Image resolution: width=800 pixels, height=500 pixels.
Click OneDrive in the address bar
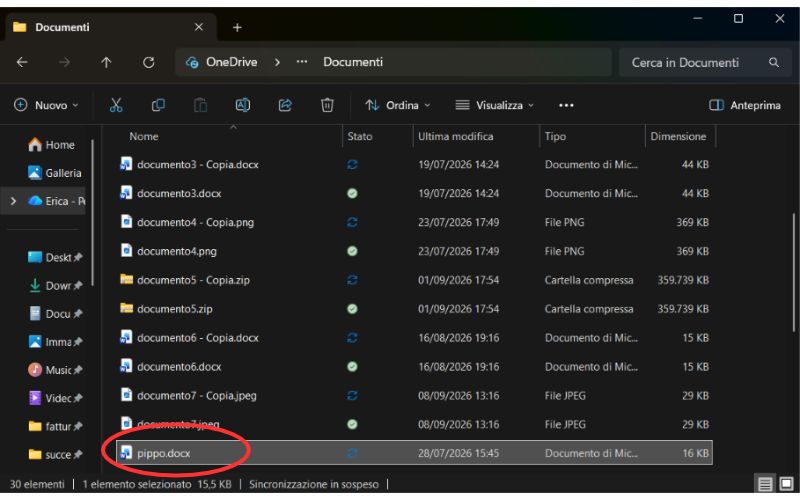coord(231,62)
